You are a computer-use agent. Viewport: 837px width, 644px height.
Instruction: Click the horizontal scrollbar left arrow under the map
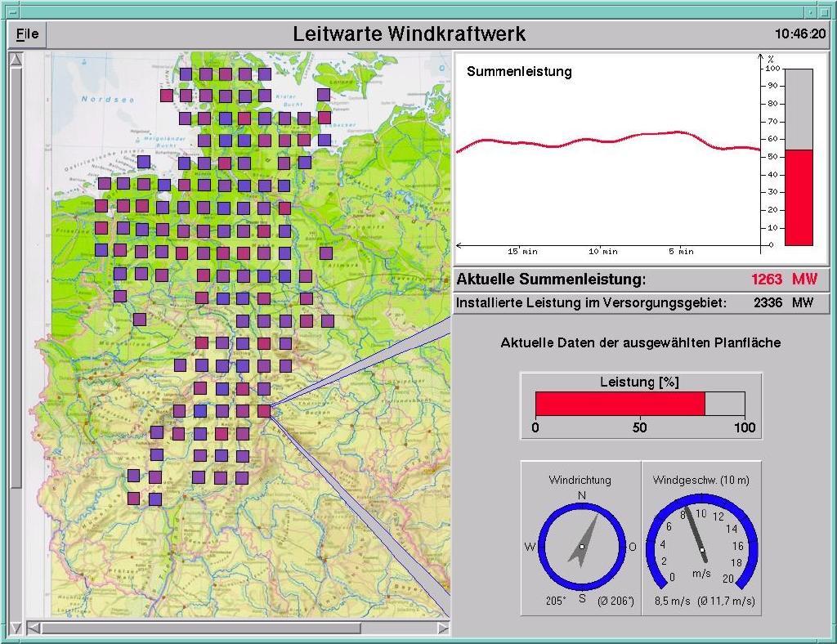pyautogui.click(x=34, y=628)
